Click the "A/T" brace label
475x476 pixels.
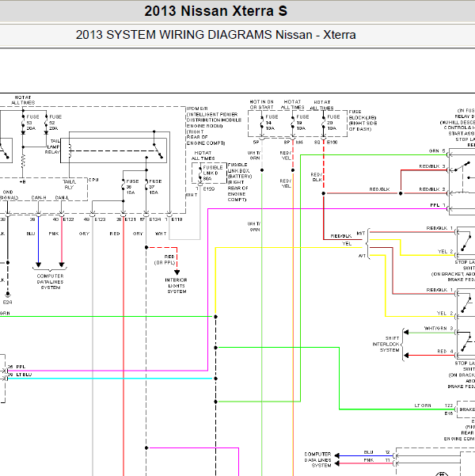(x=362, y=256)
